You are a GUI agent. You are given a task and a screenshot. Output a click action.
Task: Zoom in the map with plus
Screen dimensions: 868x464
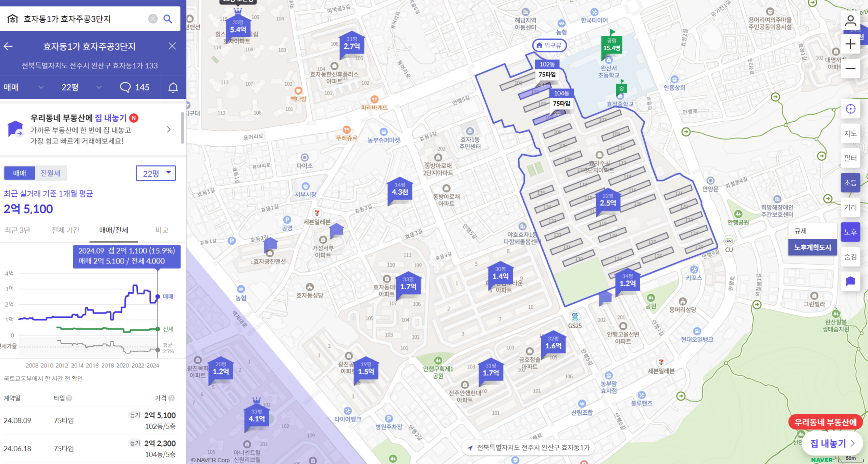850,44
